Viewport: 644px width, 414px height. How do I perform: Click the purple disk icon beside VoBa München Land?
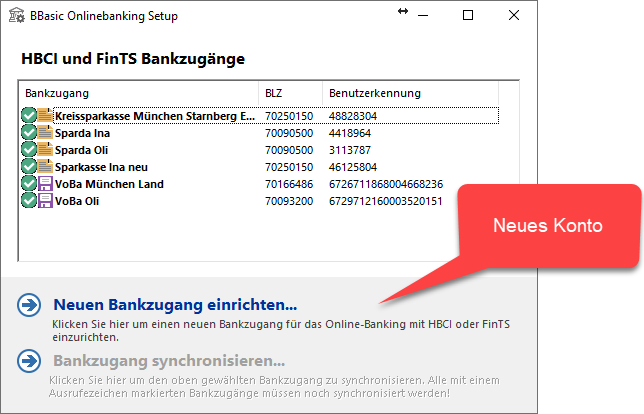point(45,184)
